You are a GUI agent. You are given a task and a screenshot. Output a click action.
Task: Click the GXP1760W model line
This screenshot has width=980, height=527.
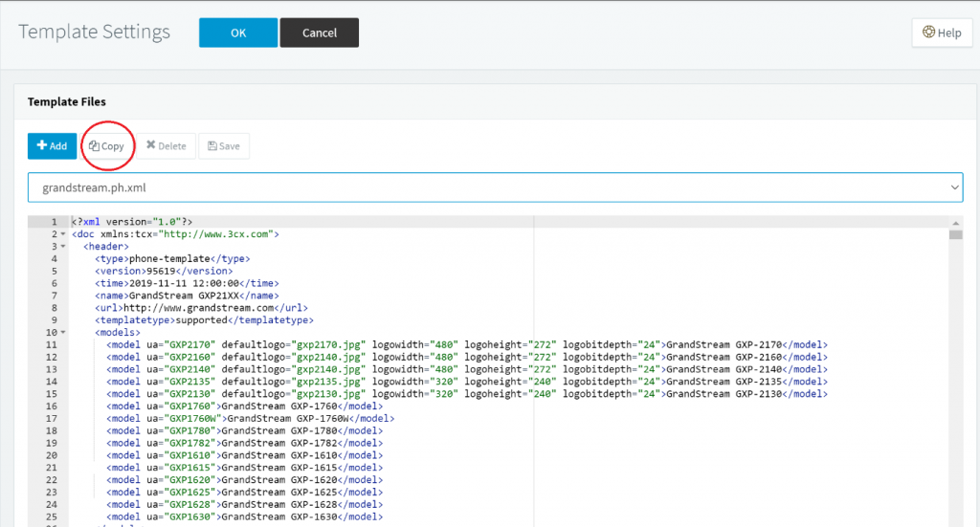coord(251,419)
